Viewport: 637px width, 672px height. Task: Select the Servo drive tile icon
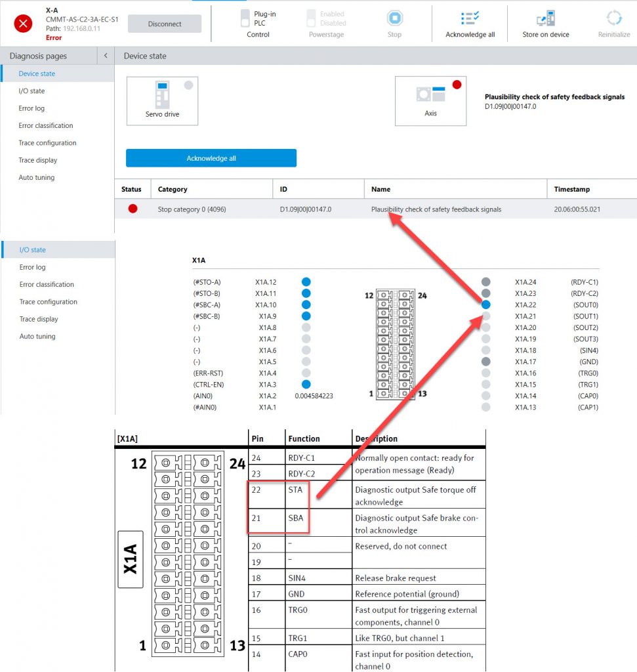(x=162, y=94)
